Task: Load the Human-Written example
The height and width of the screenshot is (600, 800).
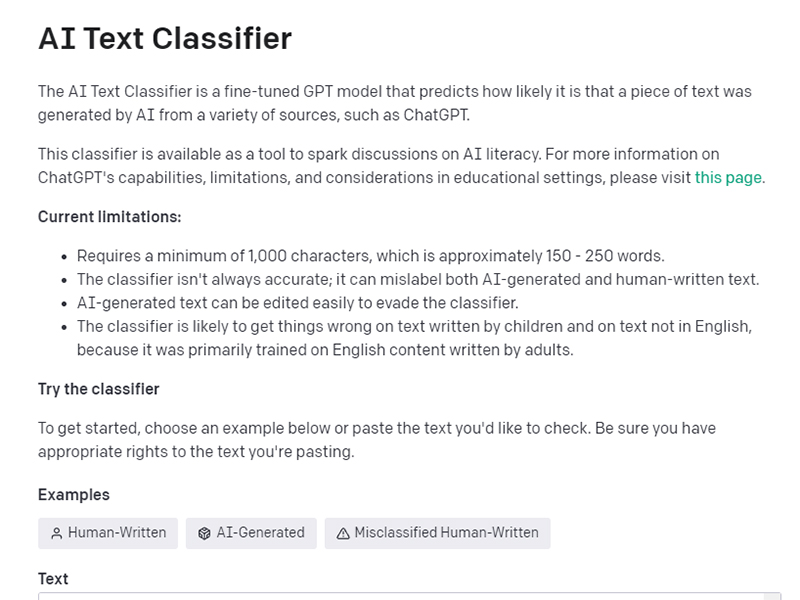Action: [x=107, y=533]
